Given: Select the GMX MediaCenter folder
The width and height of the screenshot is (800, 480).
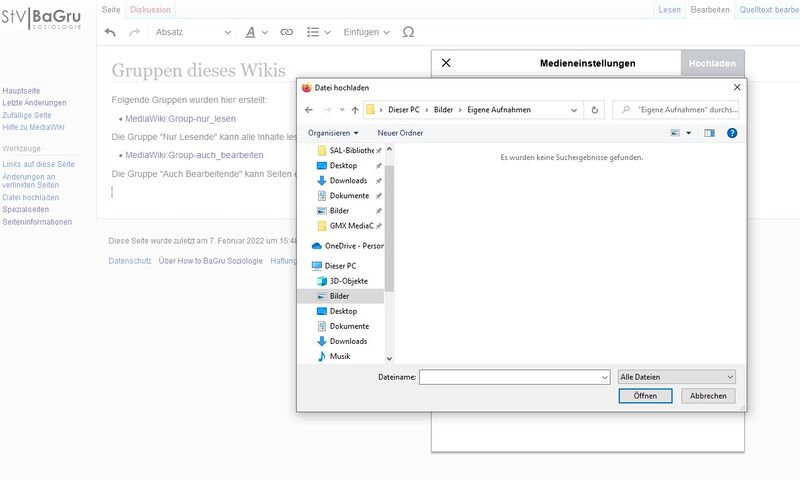Looking at the screenshot, I should coord(349,225).
